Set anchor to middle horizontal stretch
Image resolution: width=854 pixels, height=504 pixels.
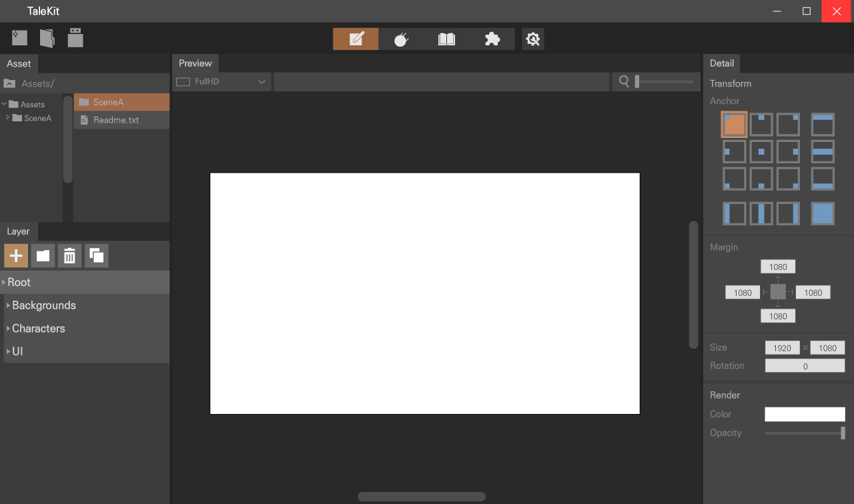(823, 151)
